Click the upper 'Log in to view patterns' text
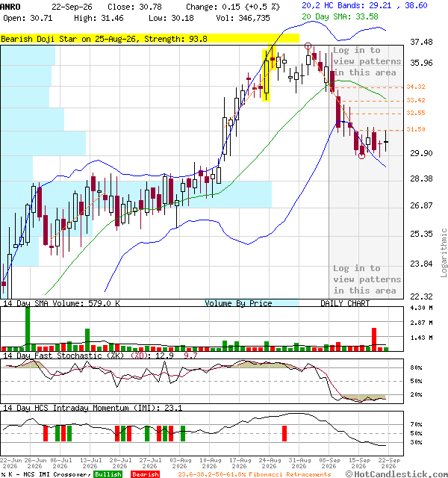448x478 pixels. coord(367,61)
